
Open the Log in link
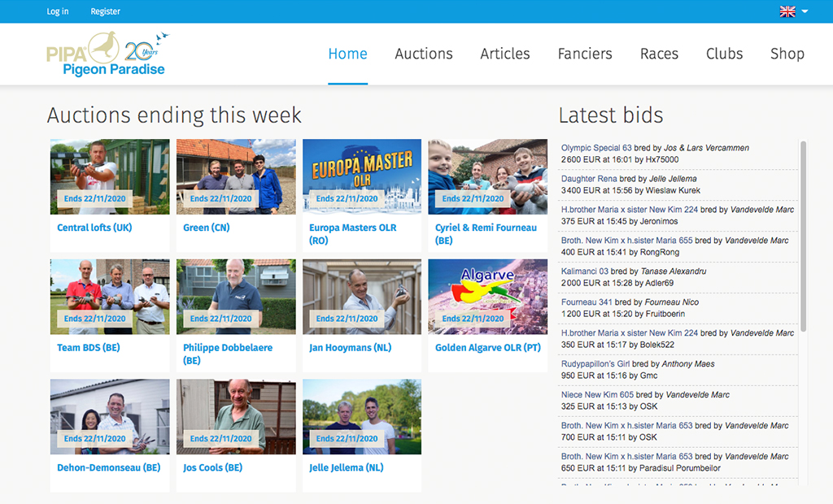pyautogui.click(x=58, y=11)
